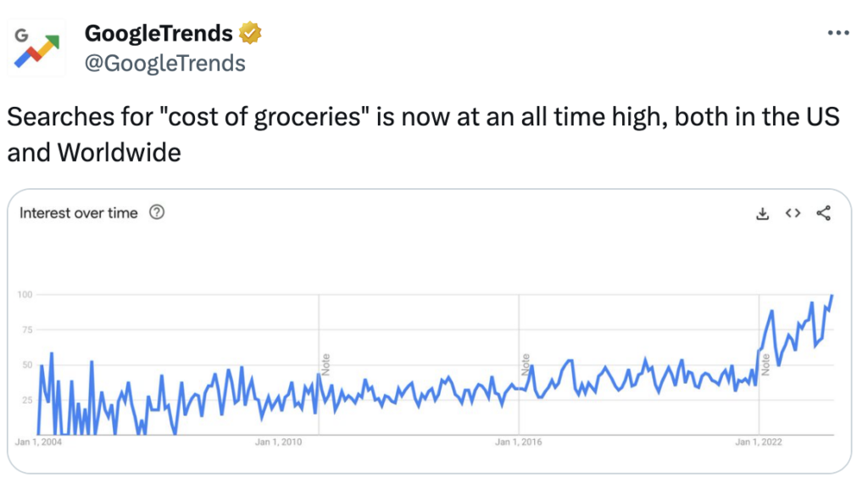
Task: Click the gold verified badge
Action: [x=250, y=33]
